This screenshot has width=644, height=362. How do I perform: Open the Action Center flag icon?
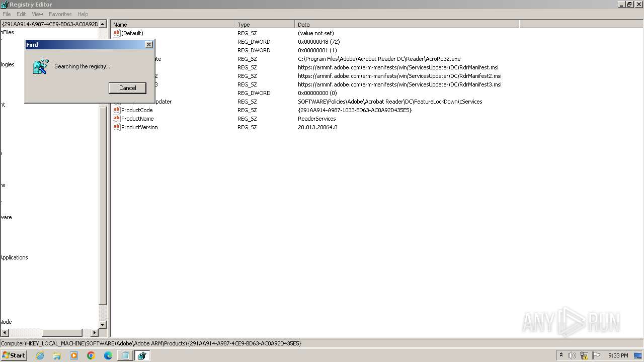(596, 355)
